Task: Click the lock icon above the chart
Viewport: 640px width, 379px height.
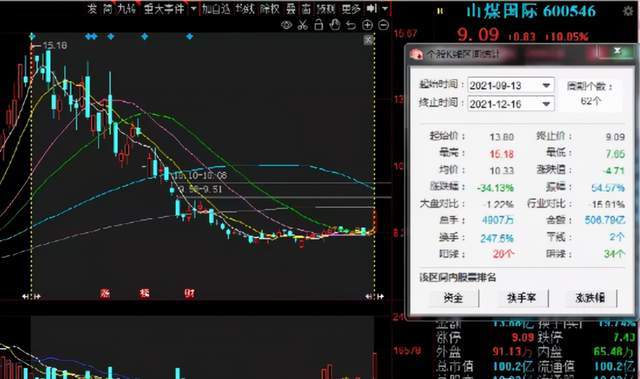Action: pyautogui.click(x=319, y=25)
